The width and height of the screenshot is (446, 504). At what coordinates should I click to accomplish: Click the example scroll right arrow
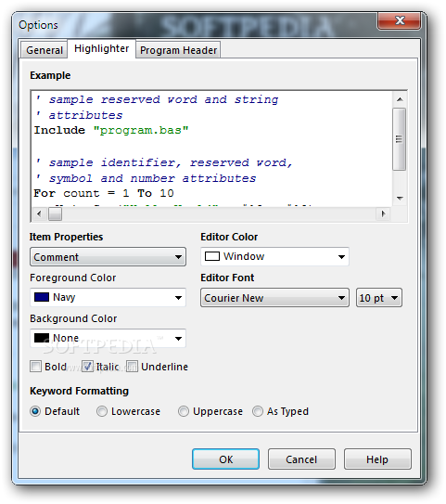pos(383,213)
